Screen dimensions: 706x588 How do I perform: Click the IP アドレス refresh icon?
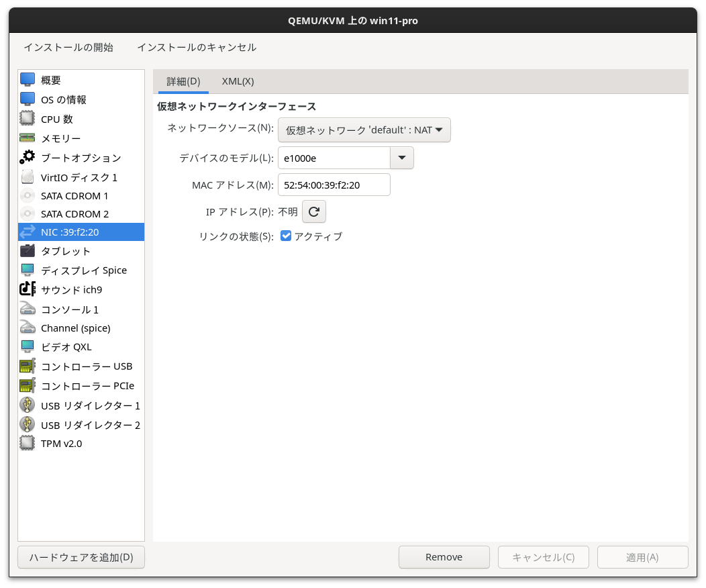pyautogui.click(x=313, y=211)
